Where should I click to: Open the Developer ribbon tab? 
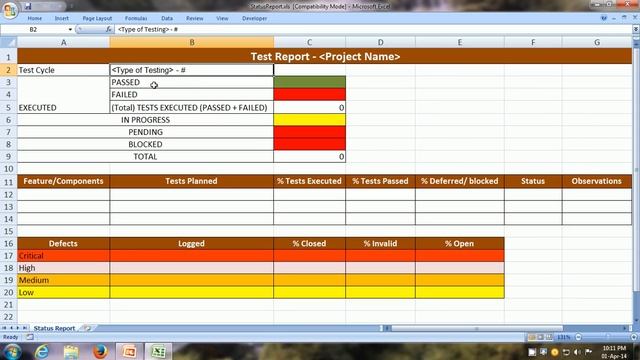(x=254, y=18)
